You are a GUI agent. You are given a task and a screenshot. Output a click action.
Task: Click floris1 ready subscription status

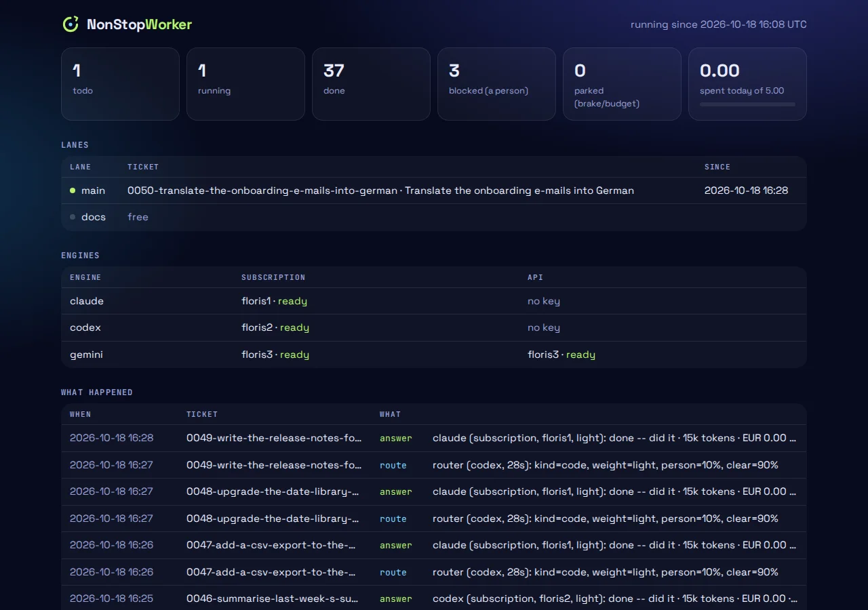click(274, 301)
